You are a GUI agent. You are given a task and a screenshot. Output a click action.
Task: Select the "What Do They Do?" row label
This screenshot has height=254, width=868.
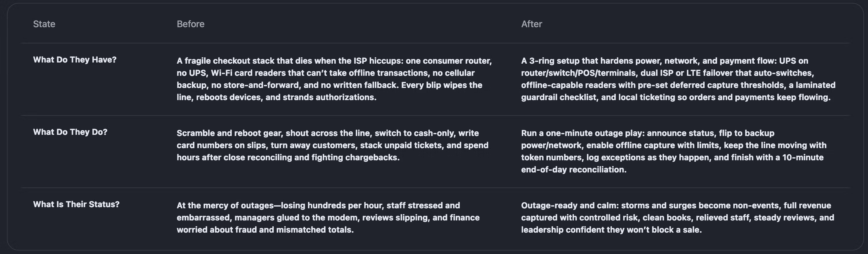[x=70, y=132]
